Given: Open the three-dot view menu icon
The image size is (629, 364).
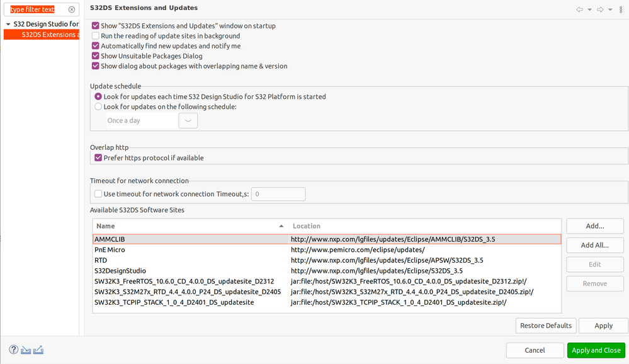Looking at the screenshot, I should coord(621,9).
